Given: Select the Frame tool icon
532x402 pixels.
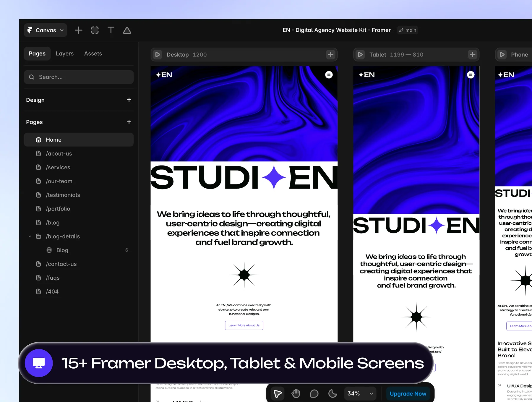Looking at the screenshot, I should pos(95,30).
